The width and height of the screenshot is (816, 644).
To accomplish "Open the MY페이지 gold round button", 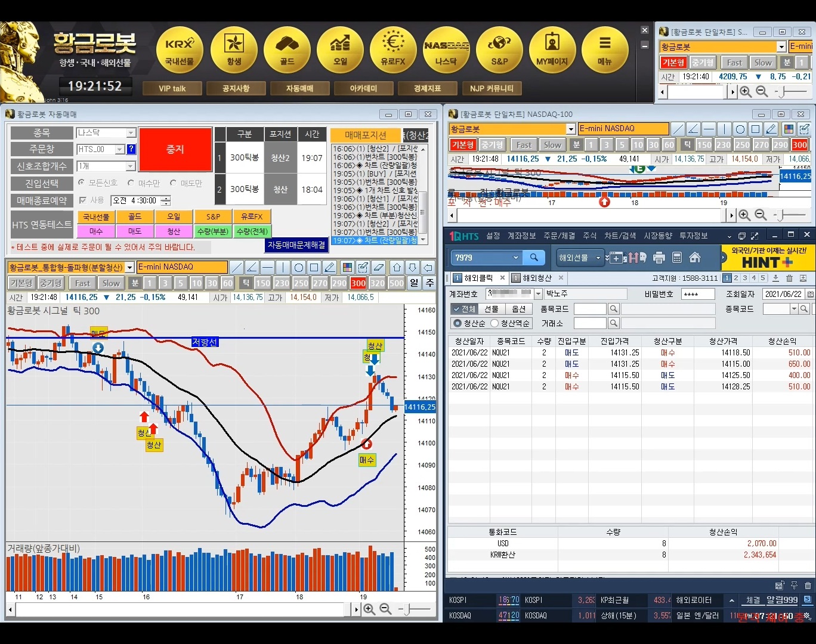I will tap(552, 50).
